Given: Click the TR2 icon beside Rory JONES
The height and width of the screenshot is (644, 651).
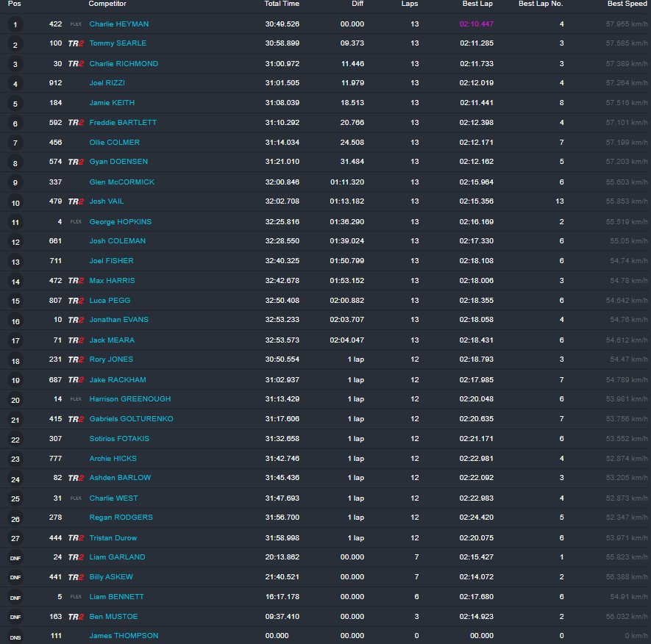Looking at the screenshot, I should click(x=76, y=359).
